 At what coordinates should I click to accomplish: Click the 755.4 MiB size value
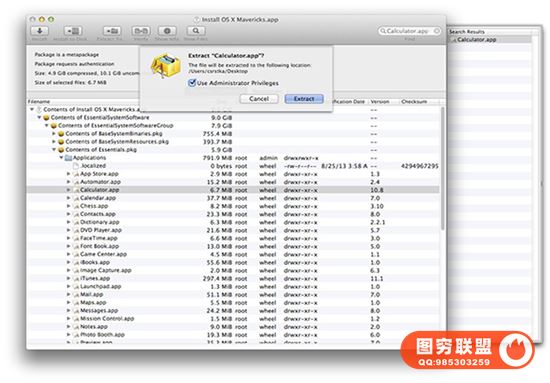217,134
